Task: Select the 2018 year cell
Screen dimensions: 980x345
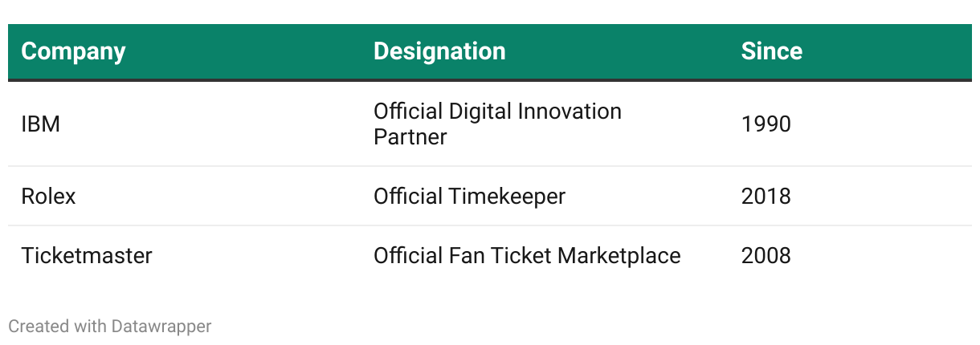Action: [x=766, y=197]
